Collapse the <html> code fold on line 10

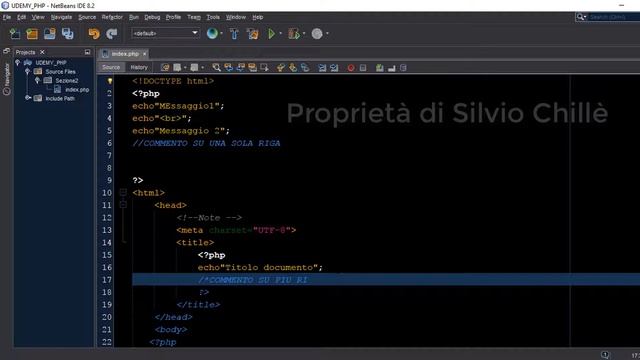point(123,192)
